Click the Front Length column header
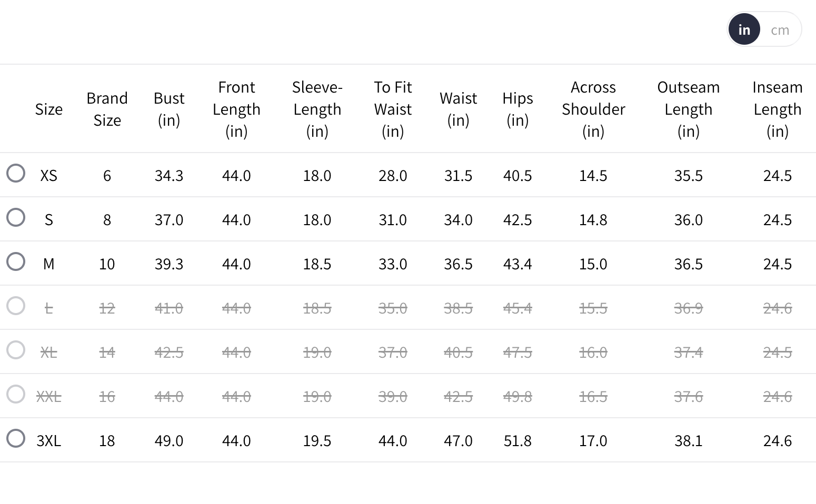This screenshot has width=816, height=504. point(236,109)
